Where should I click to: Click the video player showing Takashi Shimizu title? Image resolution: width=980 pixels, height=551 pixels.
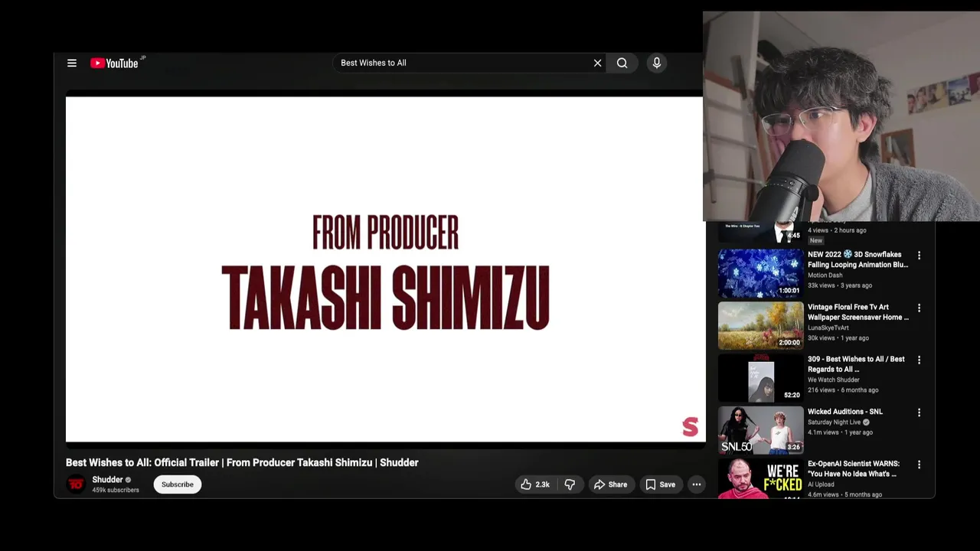pyautogui.click(x=384, y=269)
